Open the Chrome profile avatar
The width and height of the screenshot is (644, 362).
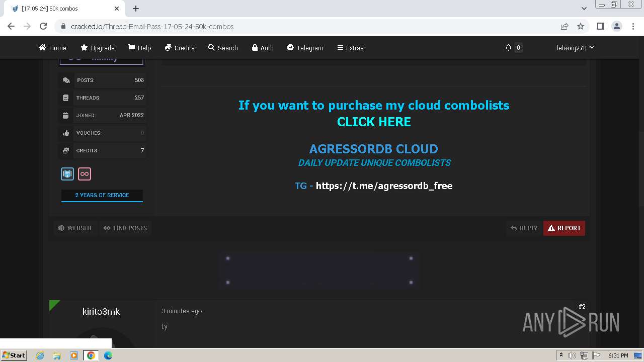(616, 26)
